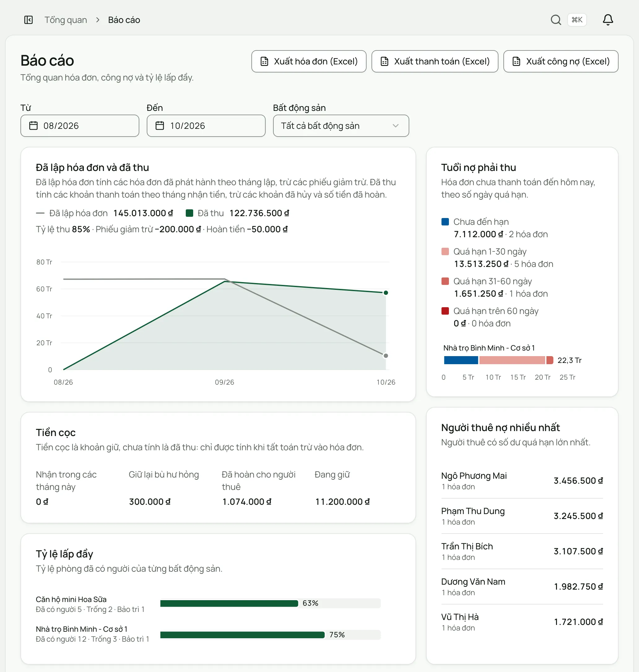639x672 pixels.
Task: Click 7.112.000 đ not-yet-due amount
Action: tap(478, 234)
